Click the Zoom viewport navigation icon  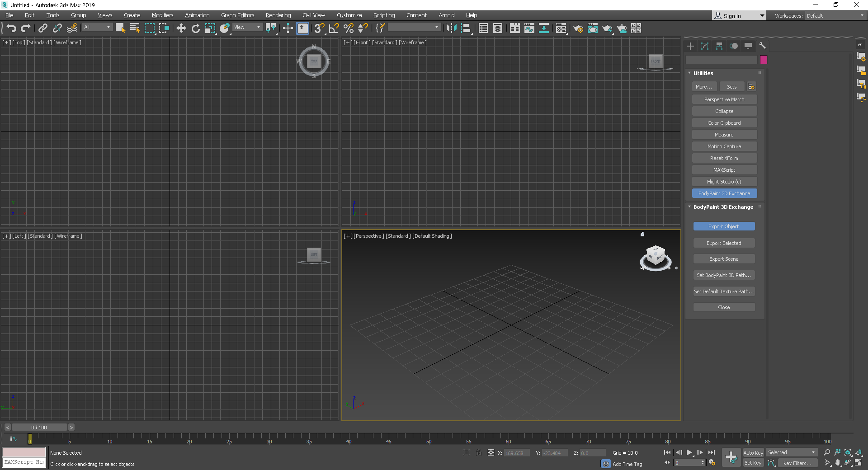827,452
